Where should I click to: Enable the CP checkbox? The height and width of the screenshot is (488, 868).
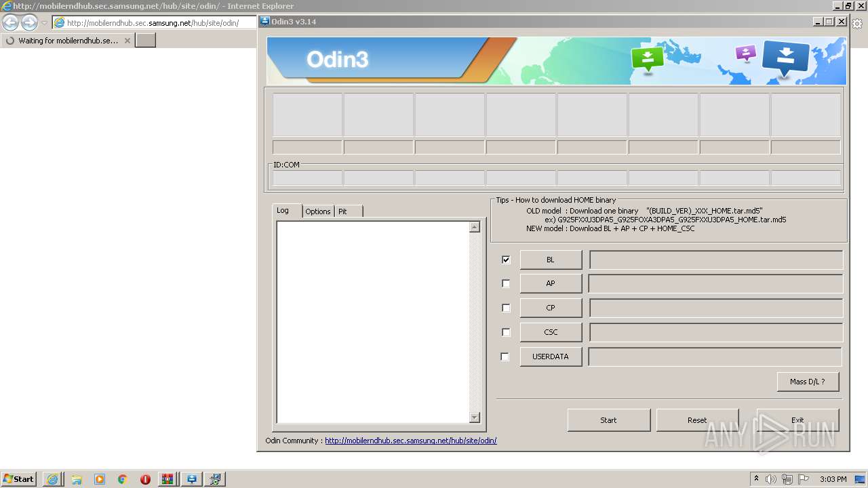click(506, 308)
